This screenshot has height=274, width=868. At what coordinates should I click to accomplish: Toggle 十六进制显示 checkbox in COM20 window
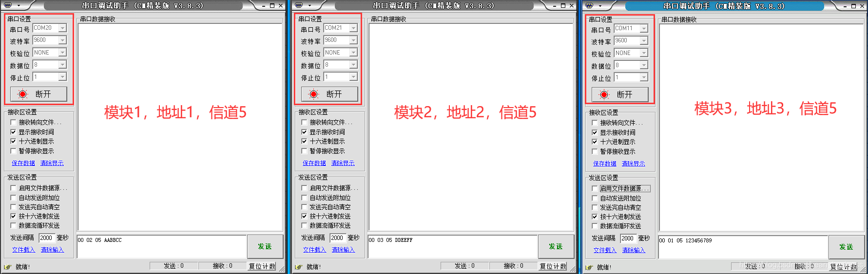point(13,141)
